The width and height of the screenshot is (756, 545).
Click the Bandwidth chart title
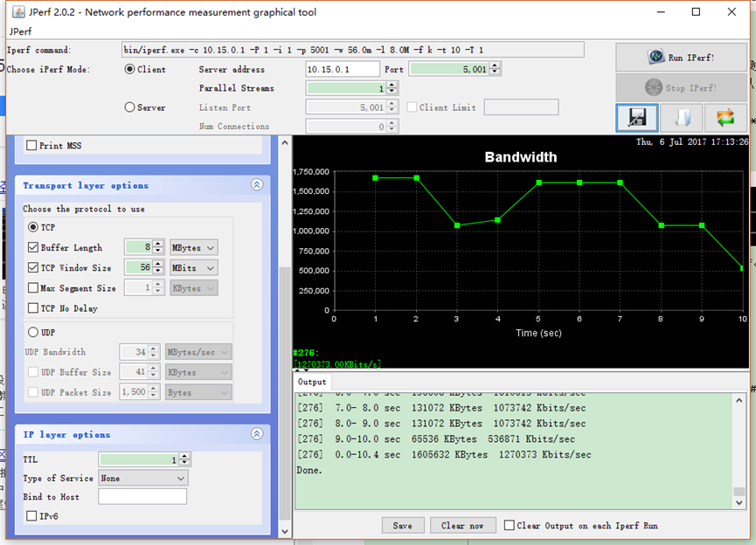click(521, 157)
